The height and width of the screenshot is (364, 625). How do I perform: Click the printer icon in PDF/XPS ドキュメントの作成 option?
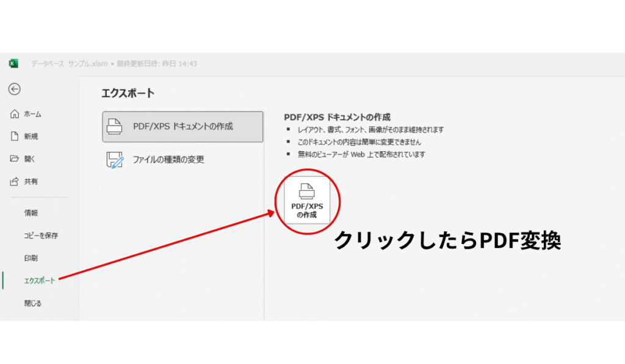pos(115,127)
